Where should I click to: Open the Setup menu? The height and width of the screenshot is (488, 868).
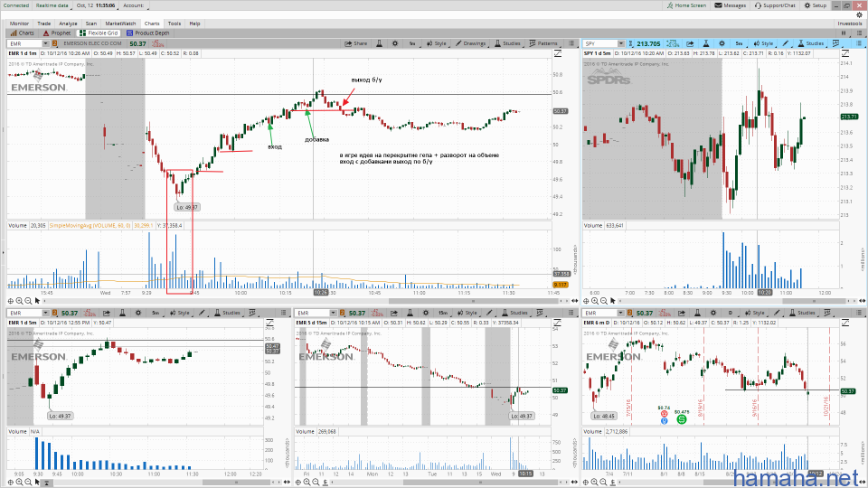pyautogui.click(x=816, y=5)
